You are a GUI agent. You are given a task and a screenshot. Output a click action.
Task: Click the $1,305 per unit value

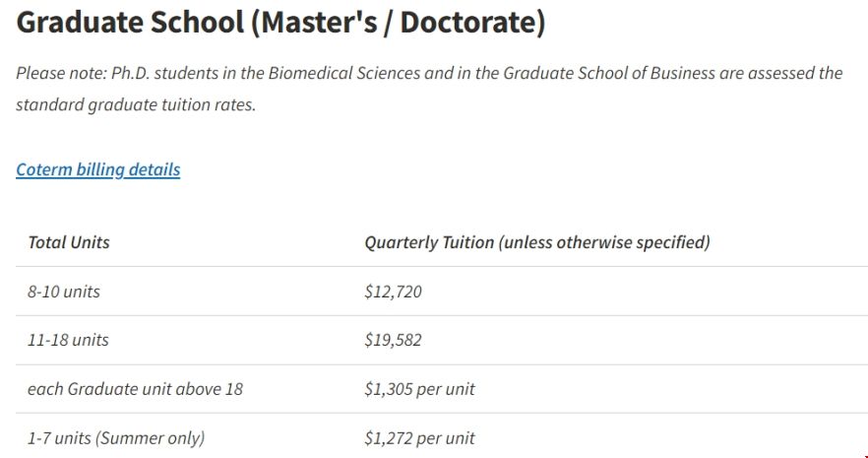pyautogui.click(x=419, y=389)
